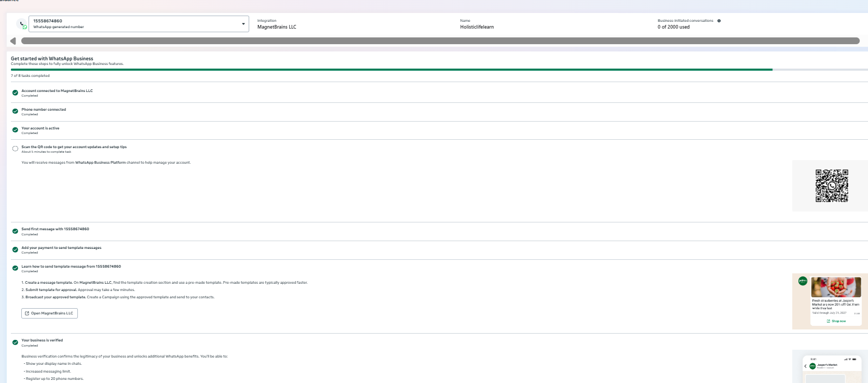This screenshot has width=868, height=383.
Task: Collapse Learn how to send template message task
Action: point(71,267)
